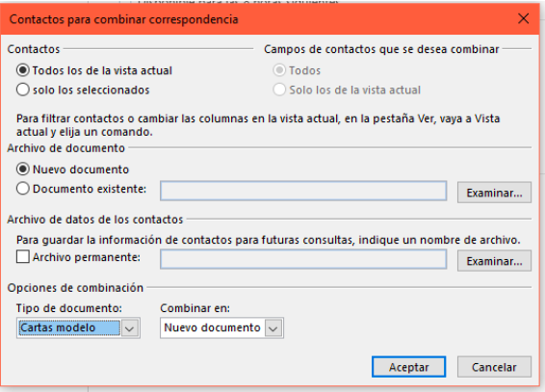Viewport: 545px width, 392px height.
Task: Click the 'Documento existente' file path field
Action: 303,191
